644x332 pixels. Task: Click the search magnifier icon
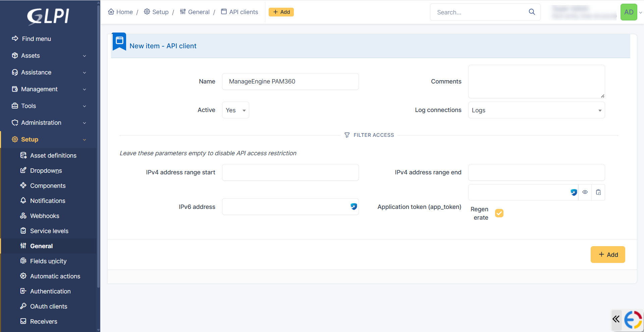coord(532,12)
